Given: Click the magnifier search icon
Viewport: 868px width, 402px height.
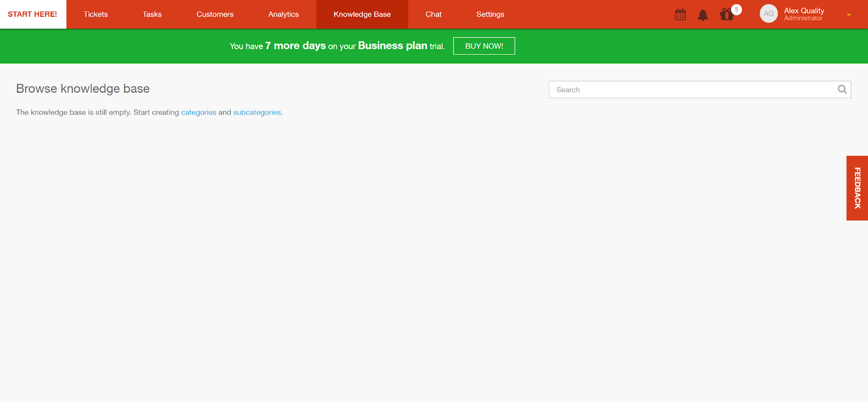Looking at the screenshot, I should (842, 90).
